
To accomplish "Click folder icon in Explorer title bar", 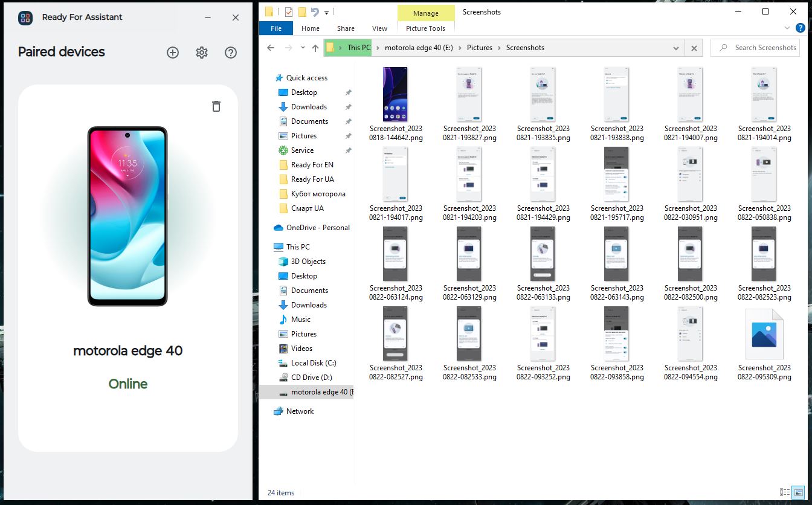I will point(269,12).
